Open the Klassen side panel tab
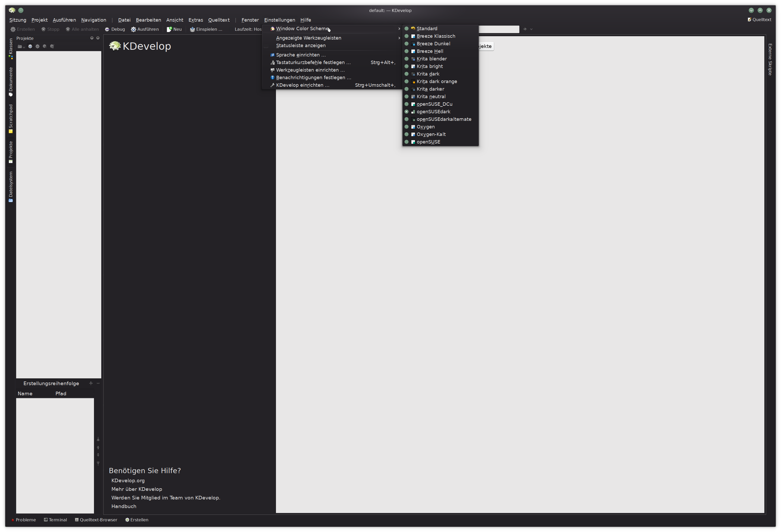Viewport: 781px width, 532px height. pyautogui.click(x=11, y=48)
